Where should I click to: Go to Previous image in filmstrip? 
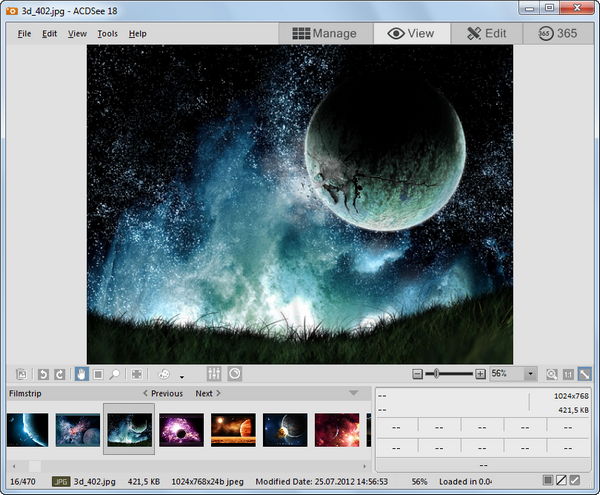(x=162, y=394)
